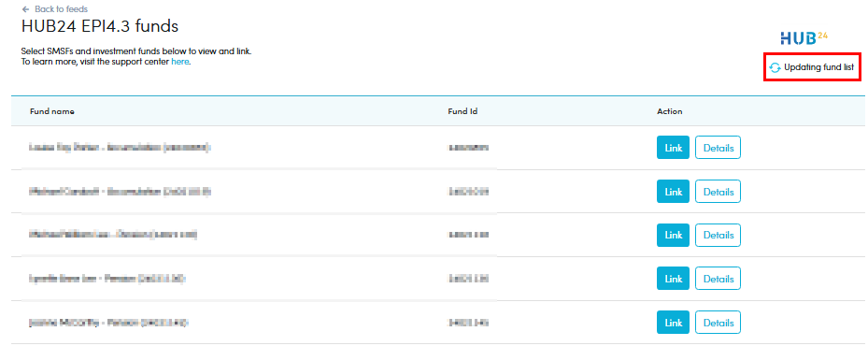Link the fifth fund at the bottom
The height and width of the screenshot is (346, 868).
673,323
